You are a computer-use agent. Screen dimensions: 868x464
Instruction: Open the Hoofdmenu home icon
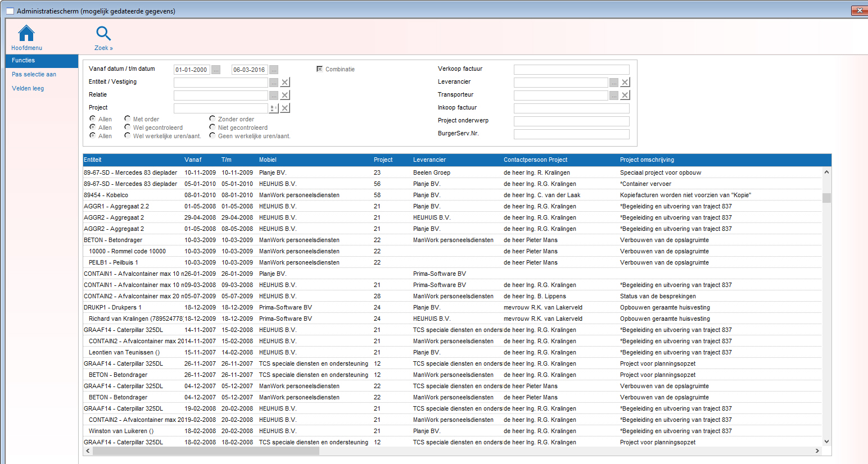[x=26, y=33]
